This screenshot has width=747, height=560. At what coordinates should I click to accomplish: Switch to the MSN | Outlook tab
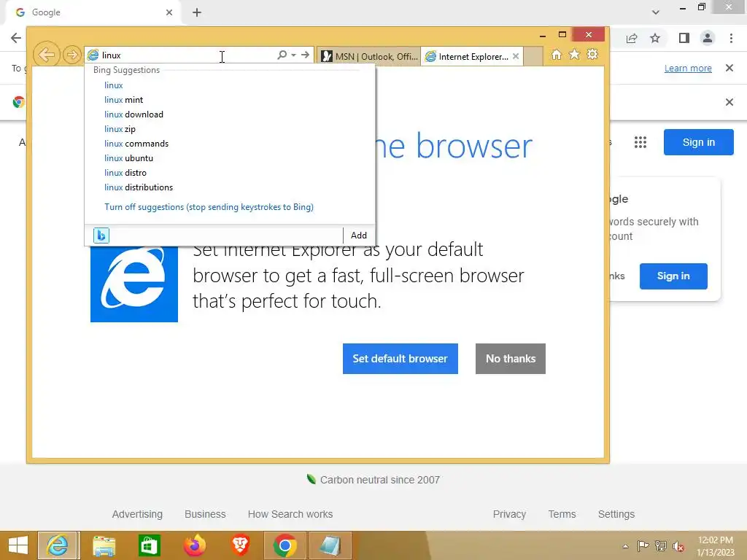click(x=369, y=57)
